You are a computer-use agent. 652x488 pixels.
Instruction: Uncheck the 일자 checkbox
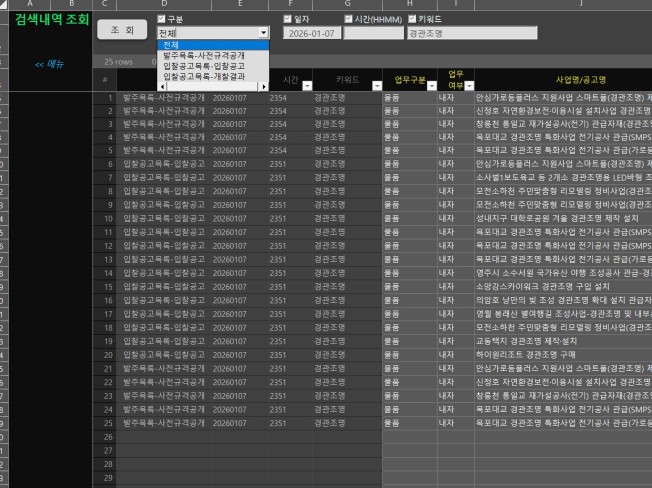click(288, 19)
